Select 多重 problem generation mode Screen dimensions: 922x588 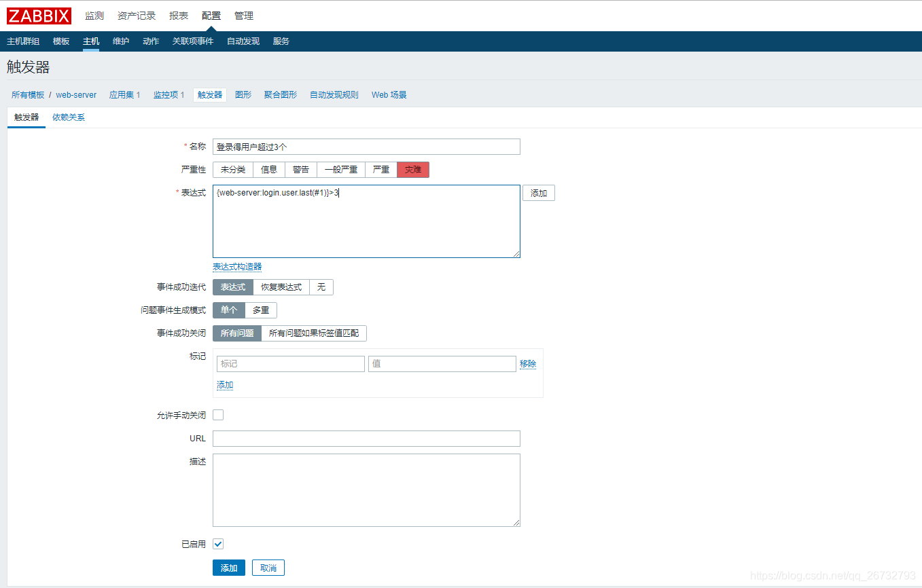coord(261,310)
